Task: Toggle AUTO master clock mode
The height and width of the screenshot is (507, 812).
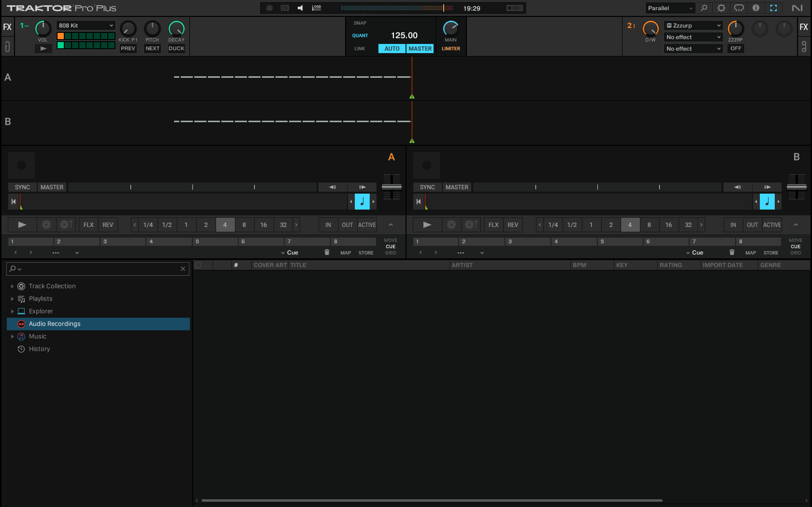Action: (391, 49)
